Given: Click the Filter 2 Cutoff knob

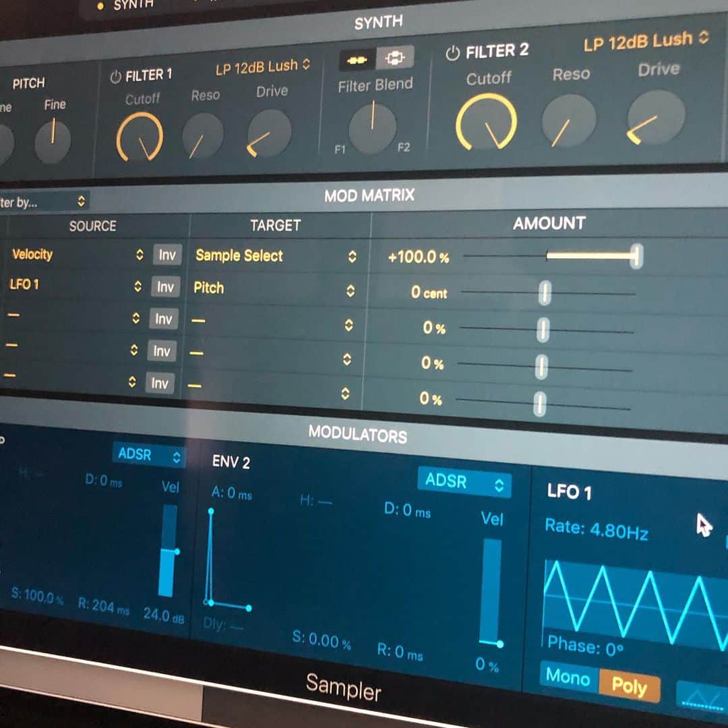Looking at the screenshot, I should pos(486,122).
